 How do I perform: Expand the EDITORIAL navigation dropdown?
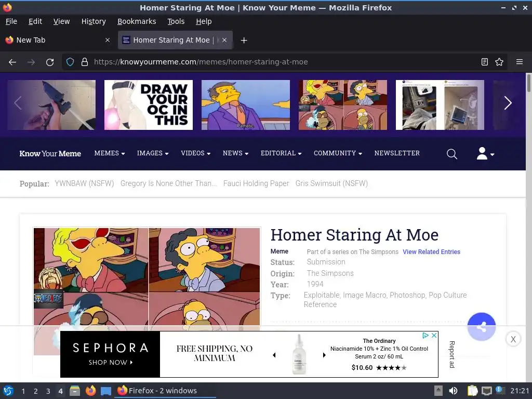point(281,153)
